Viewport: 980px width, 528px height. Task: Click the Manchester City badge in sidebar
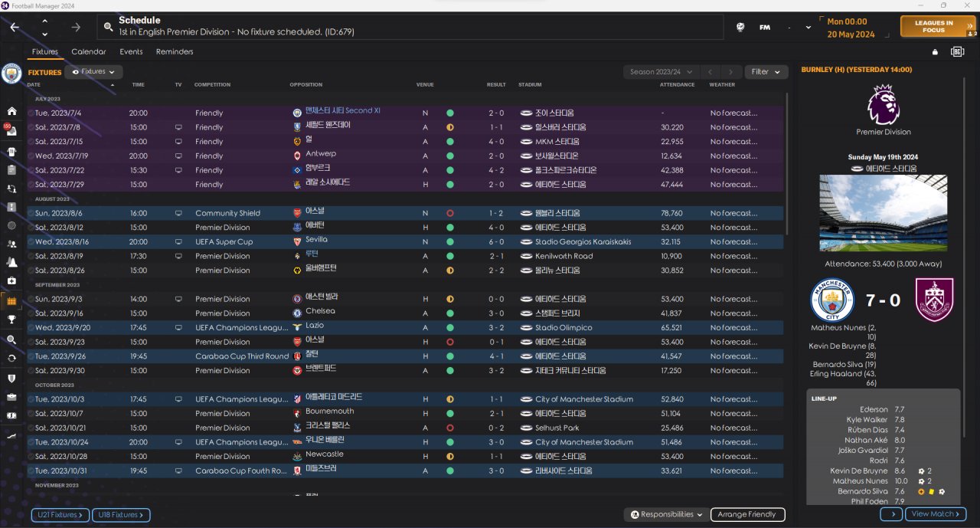(x=11, y=74)
